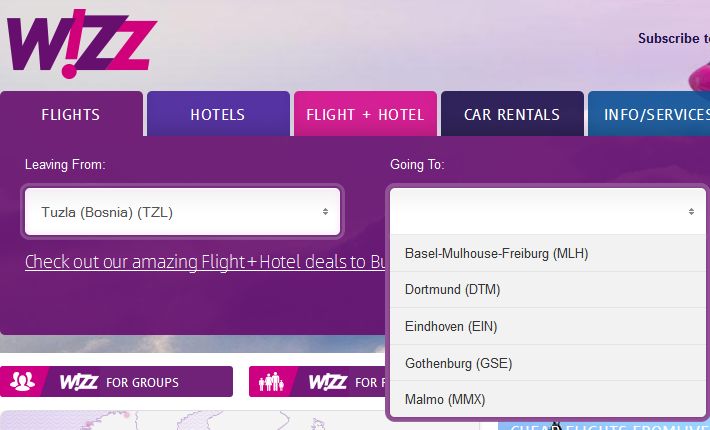The image size is (710, 430).
Task: Switch to Flight + Hotel tab
Action: pyautogui.click(x=365, y=114)
